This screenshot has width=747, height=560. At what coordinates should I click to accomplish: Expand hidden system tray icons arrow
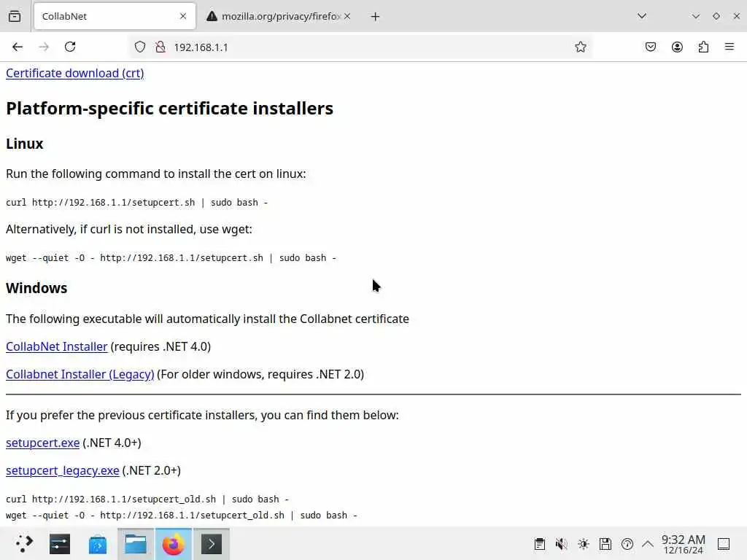coord(648,544)
